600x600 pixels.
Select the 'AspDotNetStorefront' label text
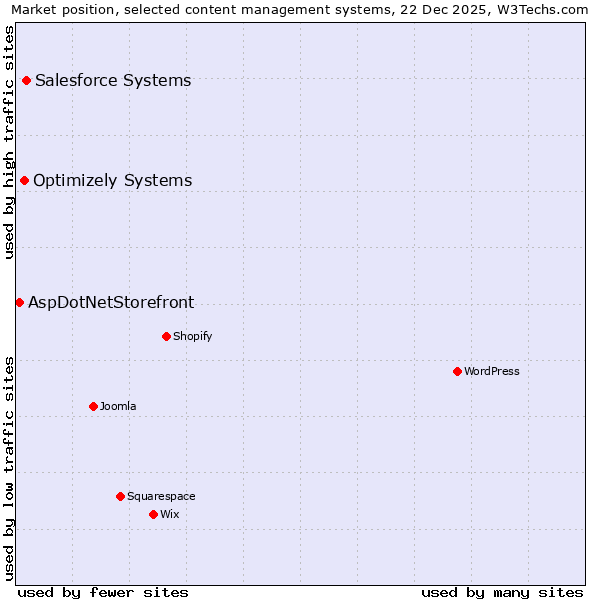111,302
